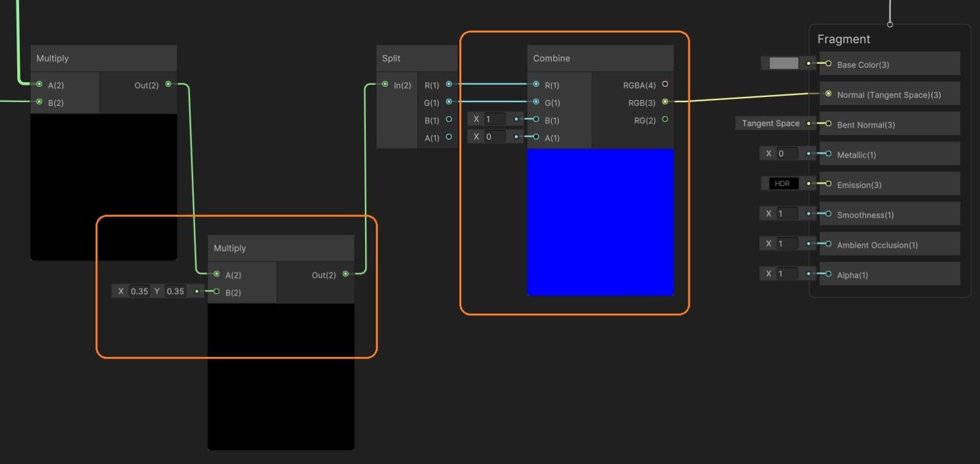Image resolution: width=980 pixels, height=464 pixels.
Task: Select the Combine node's G(1) input port
Action: (536, 101)
